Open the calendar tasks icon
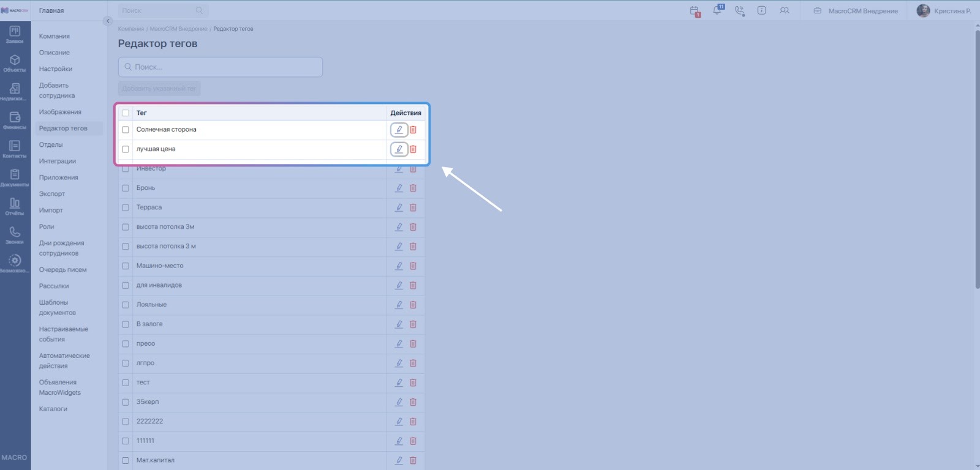The width and height of the screenshot is (980, 470). coord(694,11)
